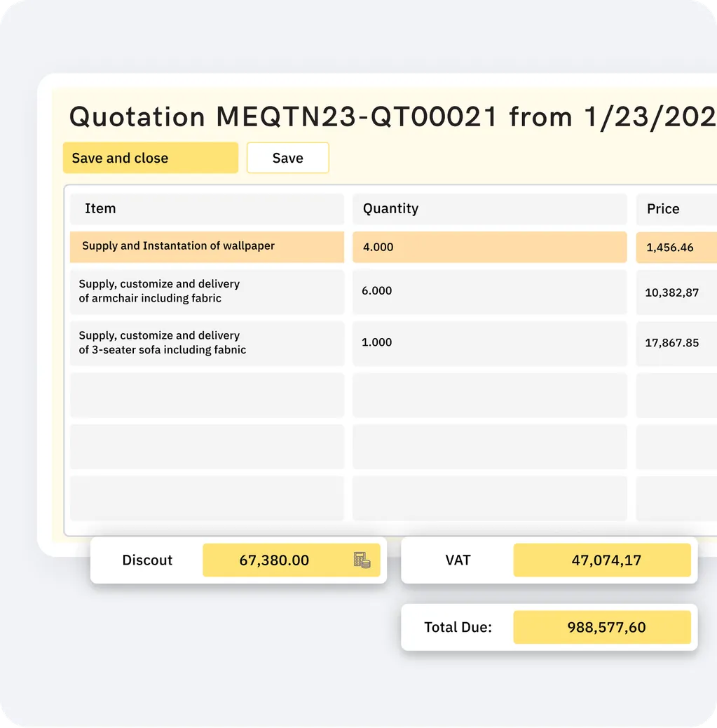Click the Total Due field 988,577,60
The image size is (717, 728).
point(602,627)
